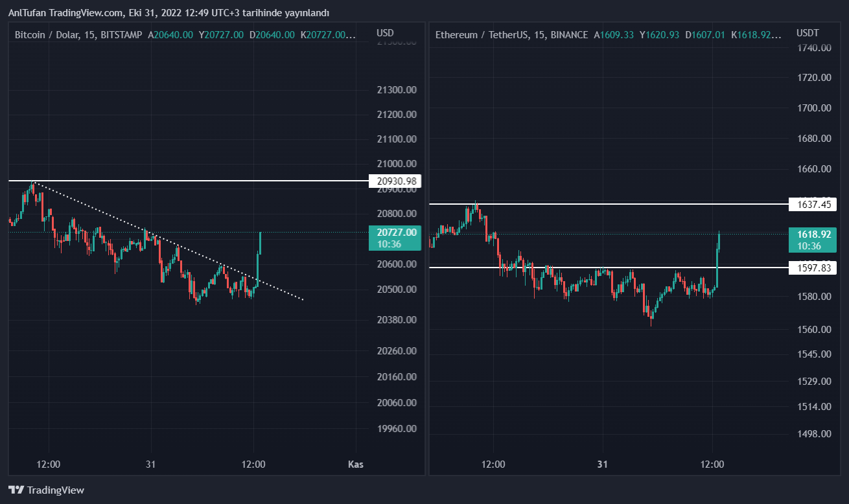This screenshot has height=504, width=849.
Task: Click the 1637.45 resistance price label
Action: pos(813,205)
